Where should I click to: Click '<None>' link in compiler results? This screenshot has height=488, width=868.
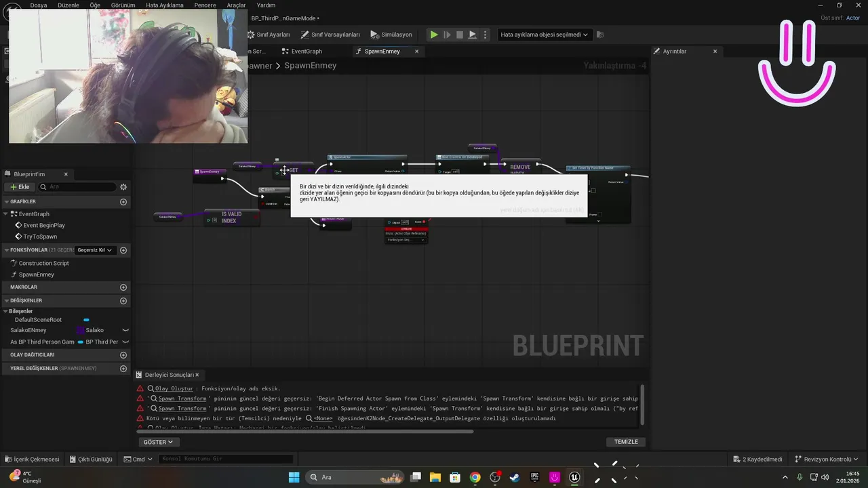323,418
